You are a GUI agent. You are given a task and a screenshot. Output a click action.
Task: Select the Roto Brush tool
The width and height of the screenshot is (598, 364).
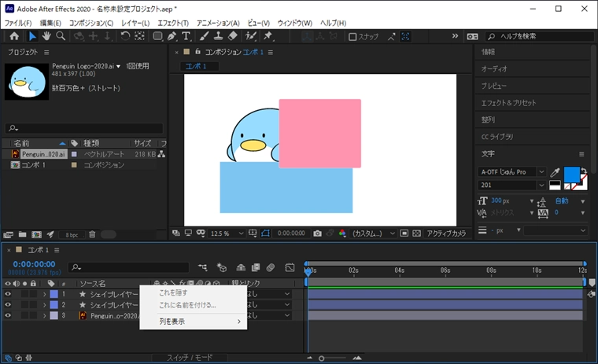coord(250,36)
